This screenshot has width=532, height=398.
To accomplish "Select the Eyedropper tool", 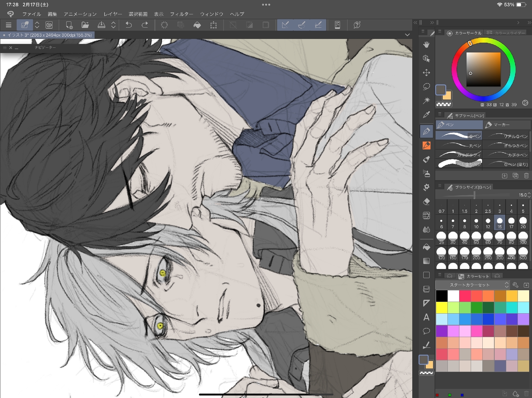I will (x=426, y=115).
